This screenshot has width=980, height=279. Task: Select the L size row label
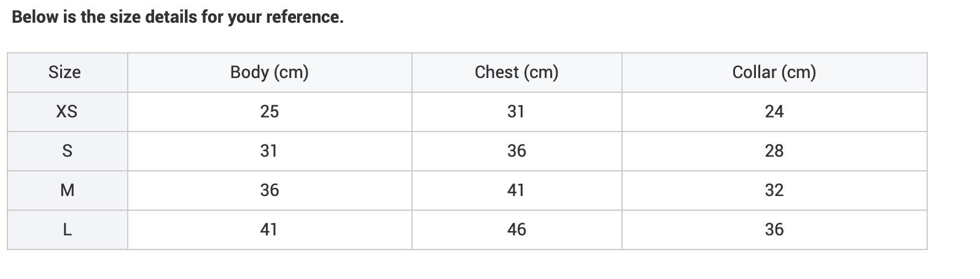(x=68, y=230)
